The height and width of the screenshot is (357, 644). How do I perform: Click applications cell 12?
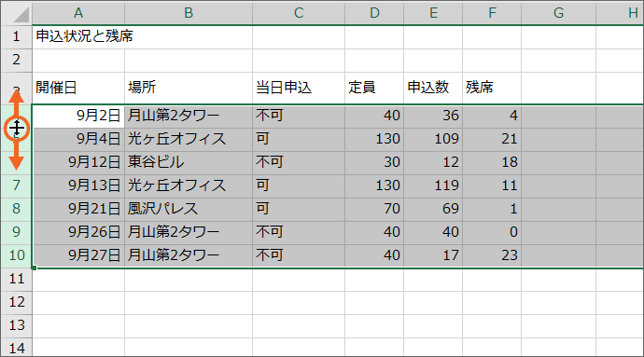433,162
